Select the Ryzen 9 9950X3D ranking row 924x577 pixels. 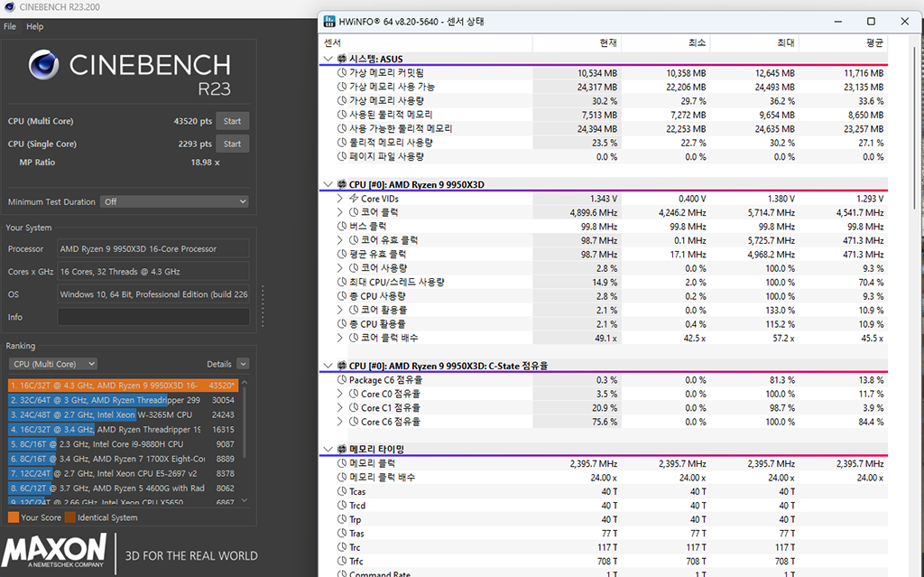(123, 386)
